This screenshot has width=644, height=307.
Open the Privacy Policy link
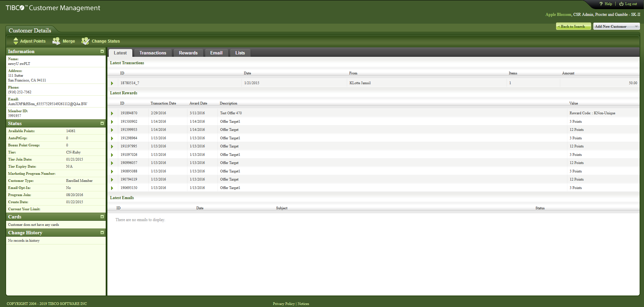pyautogui.click(x=284, y=304)
